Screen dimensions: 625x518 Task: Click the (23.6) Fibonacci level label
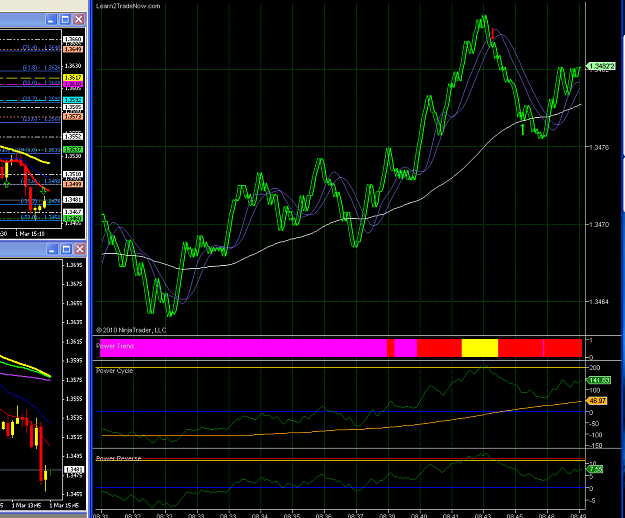click(41, 118)
